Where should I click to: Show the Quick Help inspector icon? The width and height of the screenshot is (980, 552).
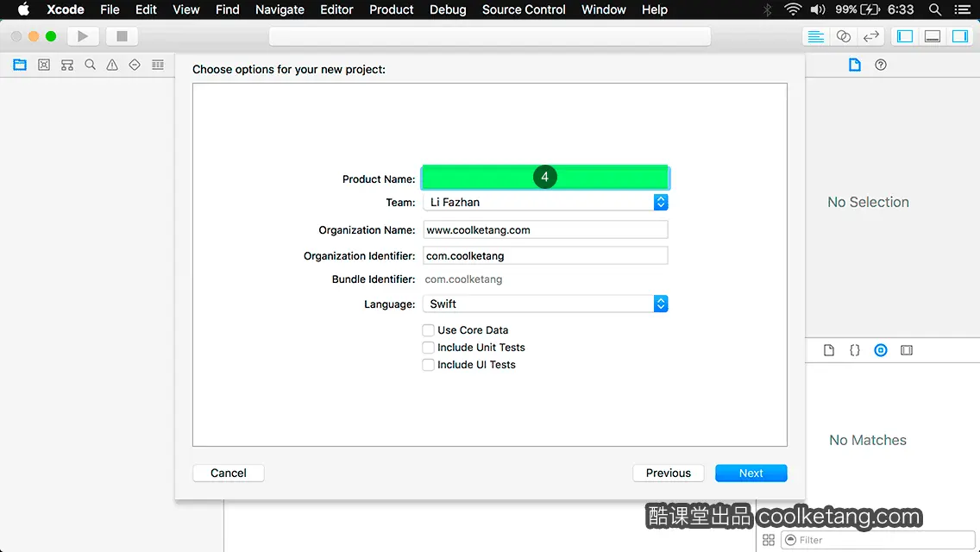pyautogui.click(x=881, y=65)
